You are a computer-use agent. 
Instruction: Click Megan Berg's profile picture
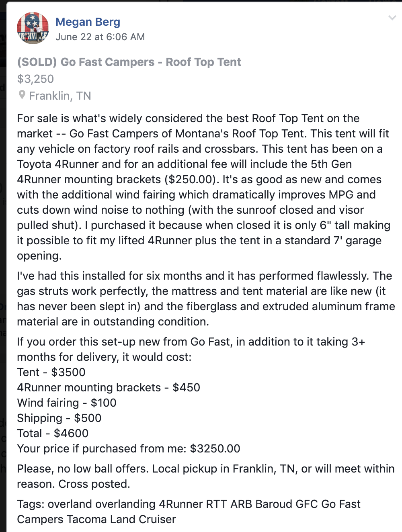pos(33,28)
